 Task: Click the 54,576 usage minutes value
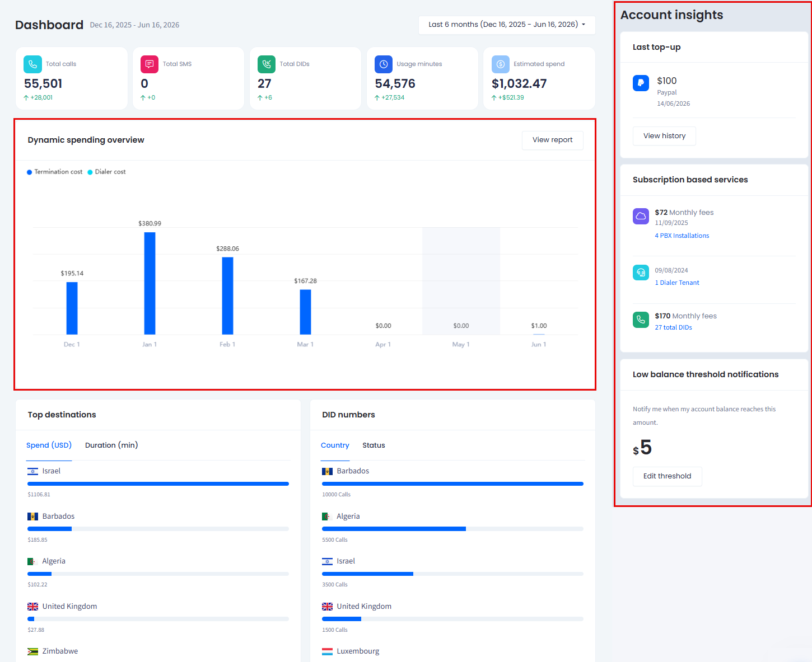coord(395,84)
